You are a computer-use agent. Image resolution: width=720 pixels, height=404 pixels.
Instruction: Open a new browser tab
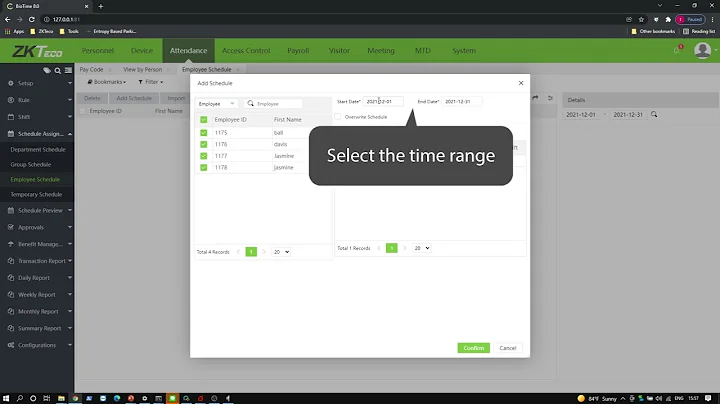(x=101, y=6)
